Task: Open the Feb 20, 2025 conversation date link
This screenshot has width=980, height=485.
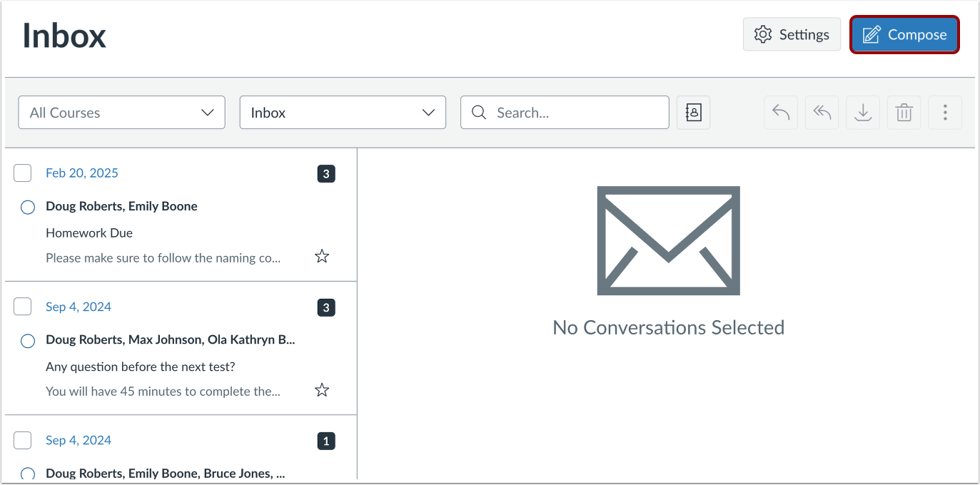Action: point(81,173)
